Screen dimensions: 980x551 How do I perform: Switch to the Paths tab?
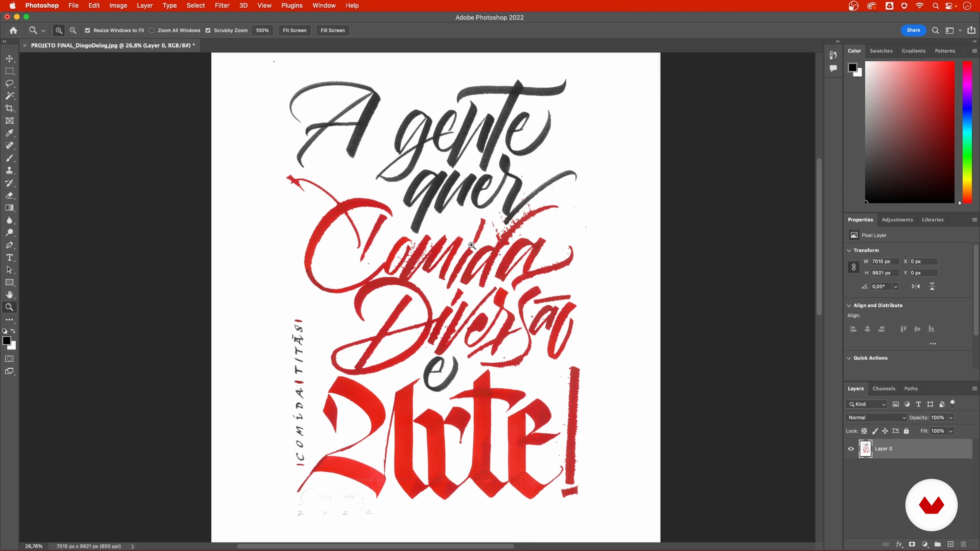pos(911,388)
